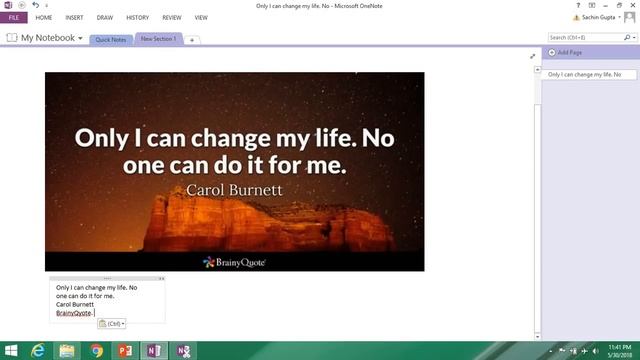Click into the Search (Ctrl+E) box
Screen dimensions: 640x360
[x=585, y=38]
